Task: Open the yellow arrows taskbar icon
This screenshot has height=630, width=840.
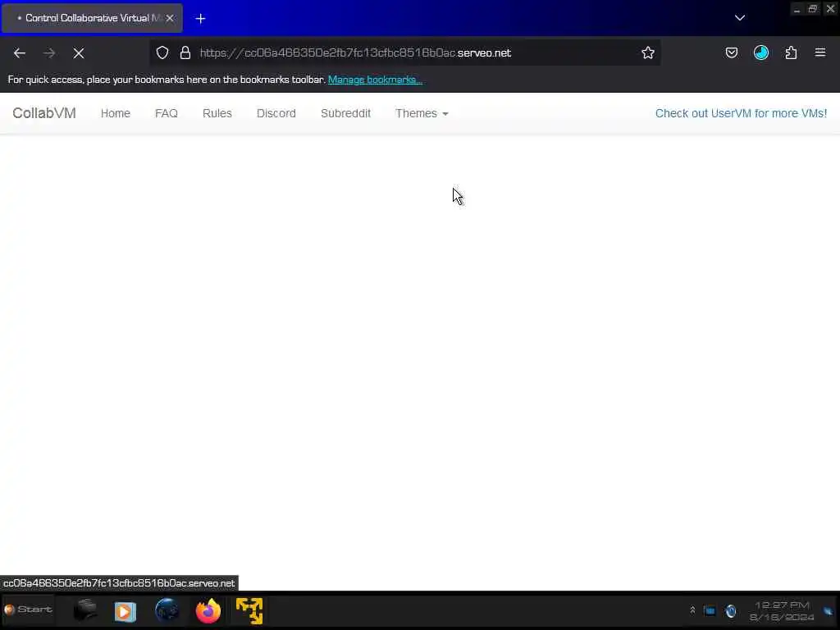Action: tap(249, 610)
